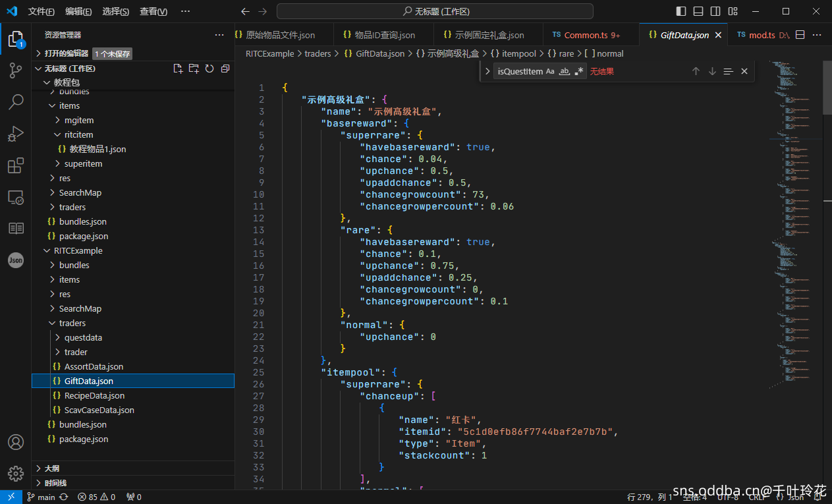Switch to the 物品ID查询.json tab

click(x=384, y=35)
